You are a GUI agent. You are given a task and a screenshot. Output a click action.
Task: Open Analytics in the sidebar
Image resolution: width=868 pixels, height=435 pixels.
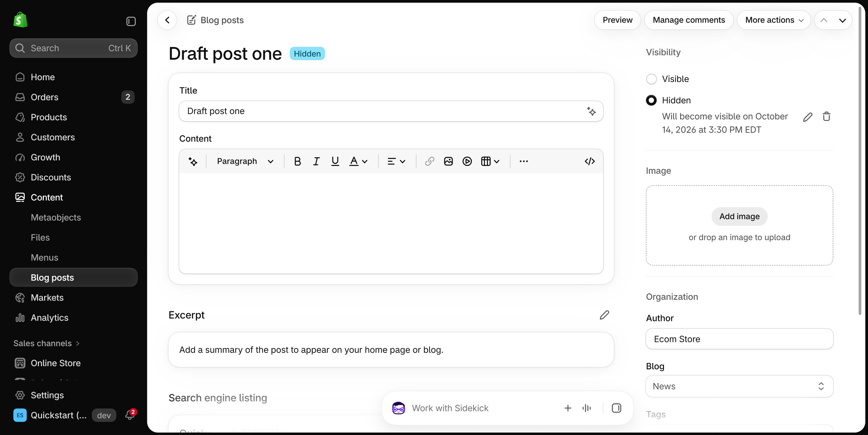tap(74, 318)
